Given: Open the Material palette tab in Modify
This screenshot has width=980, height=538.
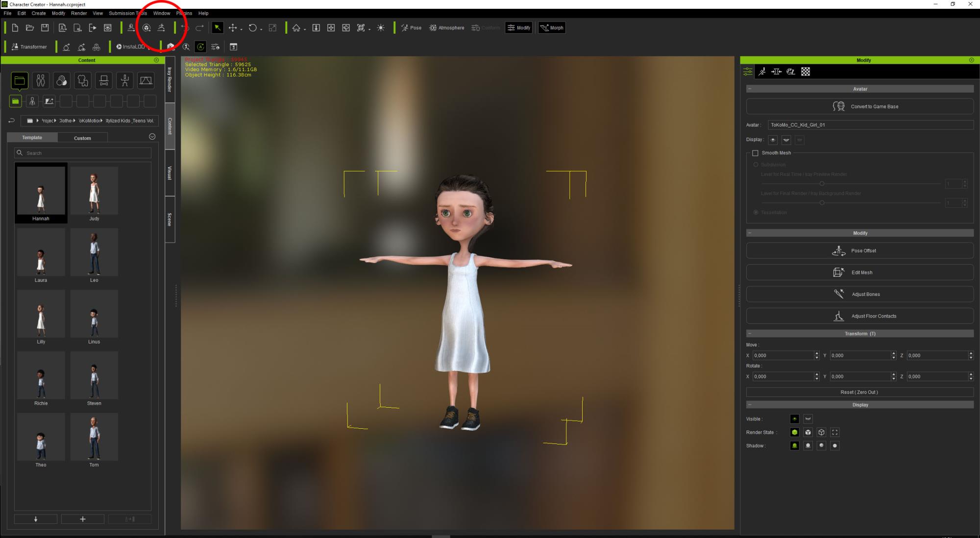Looking at the screenshot, I should tap(791, 72).
